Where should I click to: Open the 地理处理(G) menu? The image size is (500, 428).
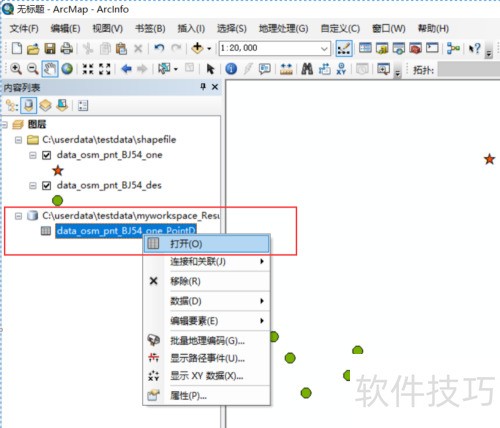coord(283,29)
